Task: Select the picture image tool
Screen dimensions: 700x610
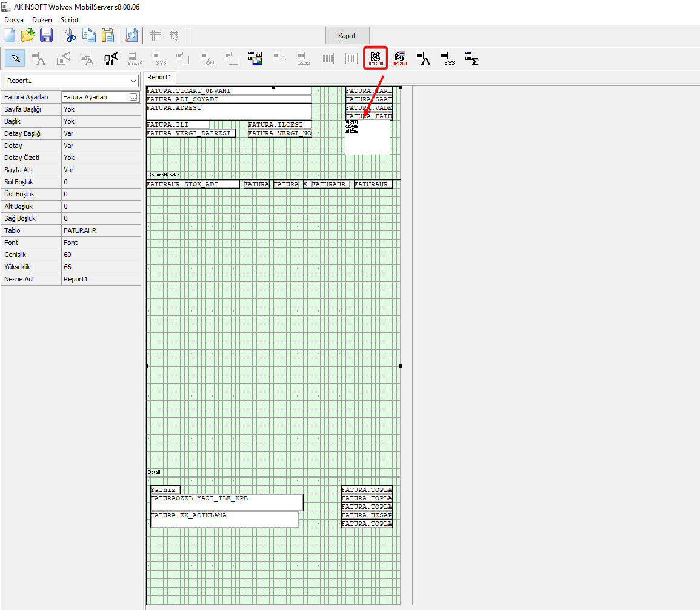Action: tap(255, 58)
